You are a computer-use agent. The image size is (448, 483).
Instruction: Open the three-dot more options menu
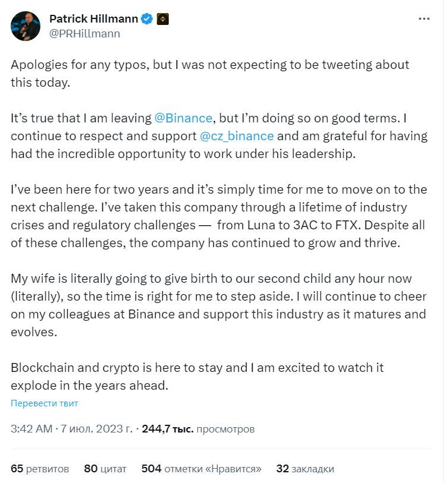coord(424,19)
